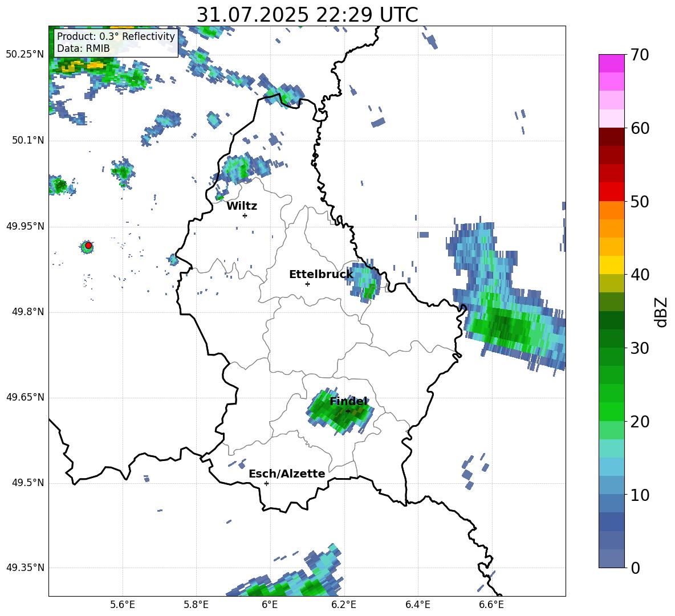
Task: Click the 70 value on the colorbar
Action: (x=640, y=55)
